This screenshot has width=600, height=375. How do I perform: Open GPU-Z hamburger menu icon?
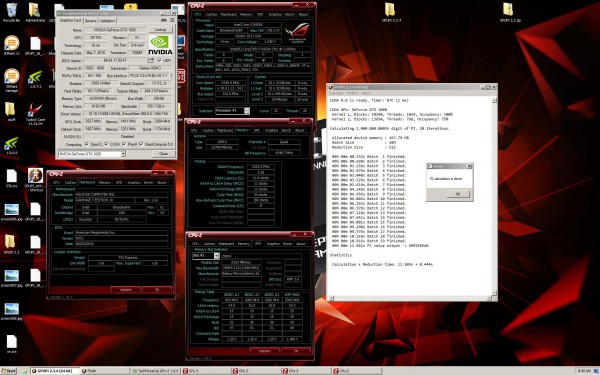click(x=172, y=20)
